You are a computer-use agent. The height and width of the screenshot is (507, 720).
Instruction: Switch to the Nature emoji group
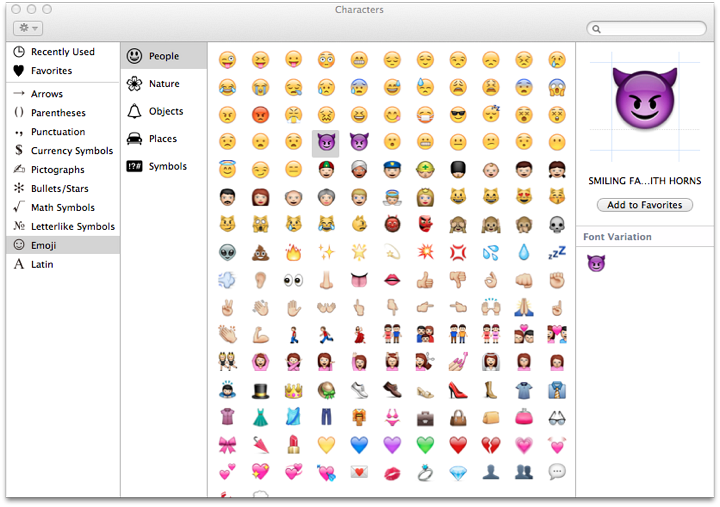pos(164,84)
